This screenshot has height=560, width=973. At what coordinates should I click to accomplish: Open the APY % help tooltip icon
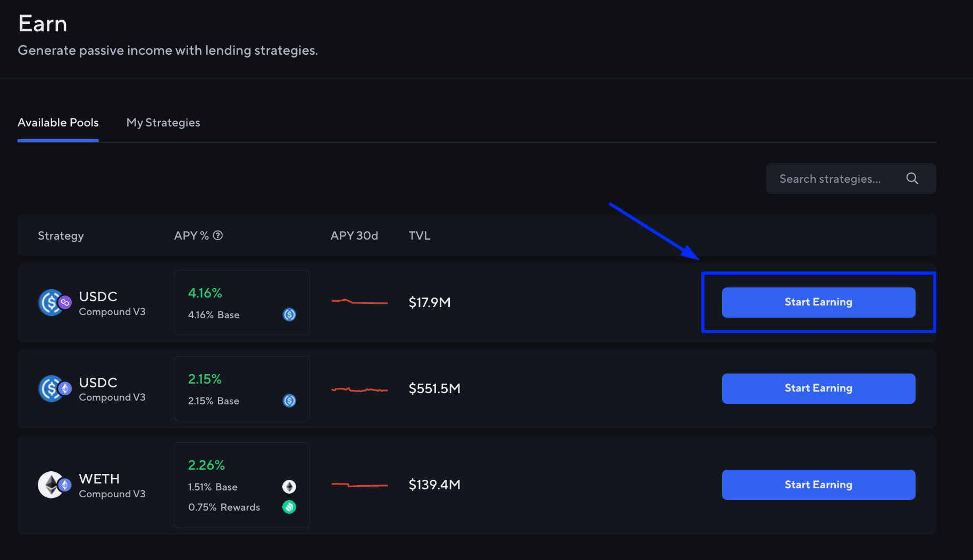(218, 235)
